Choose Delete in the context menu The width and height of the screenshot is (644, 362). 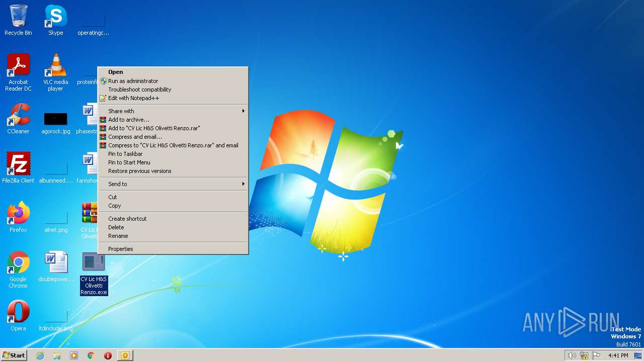click(173, 227)
